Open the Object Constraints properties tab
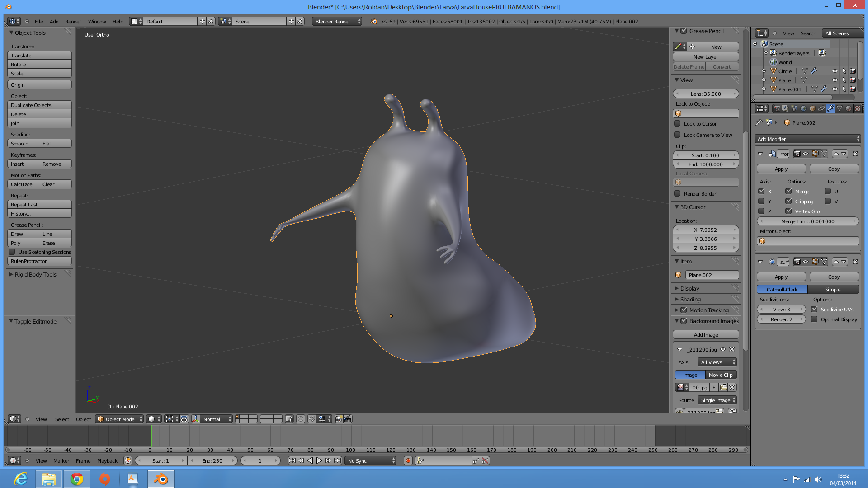The height and width of the screenshot is (488, 868). 821,108
